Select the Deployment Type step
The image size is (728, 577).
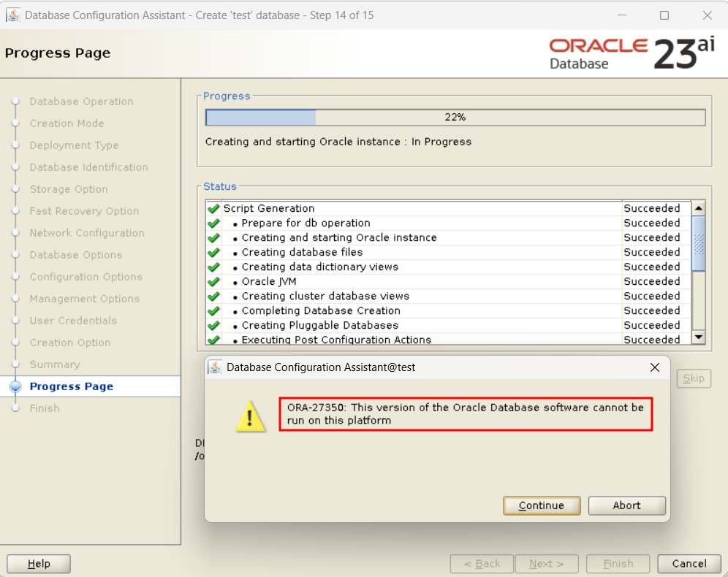pyautogui.click(x=75, y=145)
